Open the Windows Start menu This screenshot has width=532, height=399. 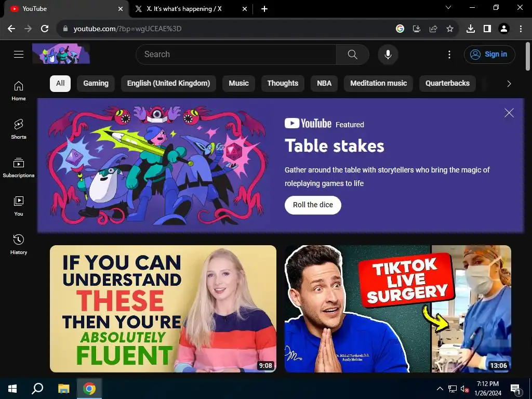coord(12,389)
